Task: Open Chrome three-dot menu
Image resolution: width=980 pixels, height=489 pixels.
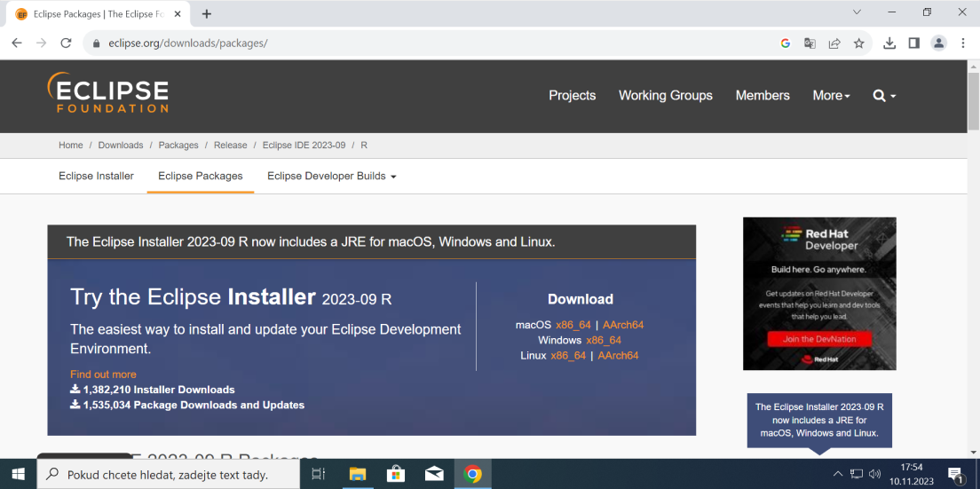Action: click(962, 43)
